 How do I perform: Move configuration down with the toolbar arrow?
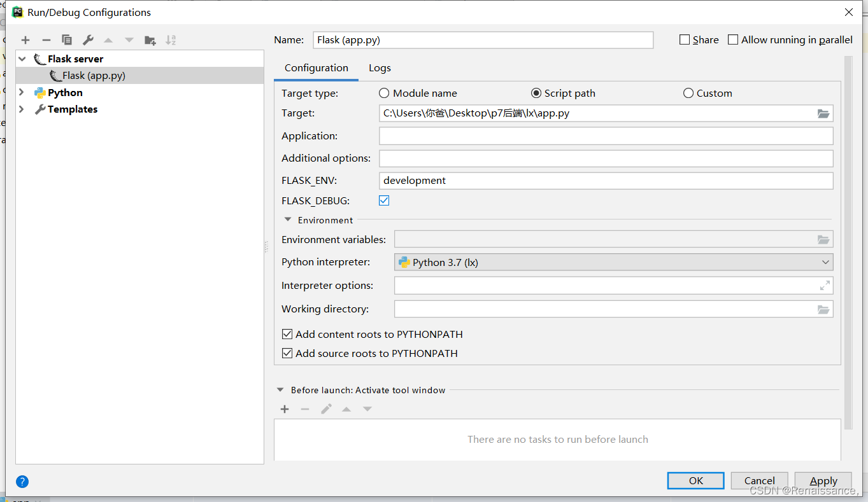(129, 40)
